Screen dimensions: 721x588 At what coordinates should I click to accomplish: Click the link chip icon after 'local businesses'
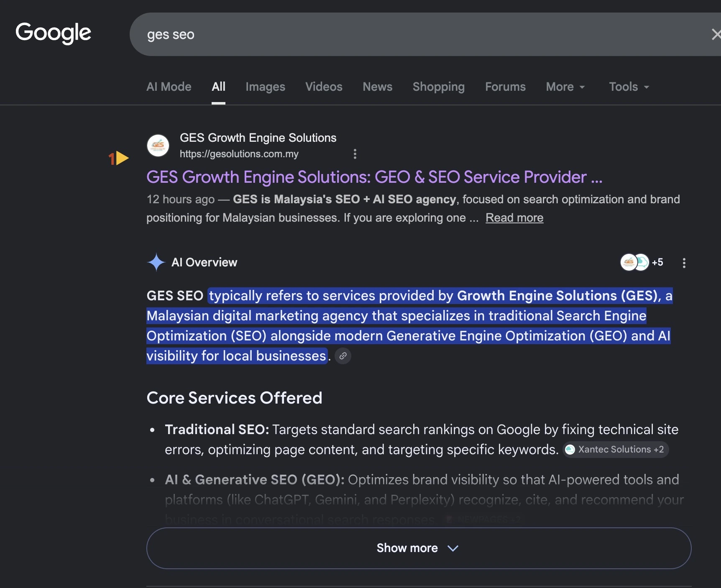[343, 356]
